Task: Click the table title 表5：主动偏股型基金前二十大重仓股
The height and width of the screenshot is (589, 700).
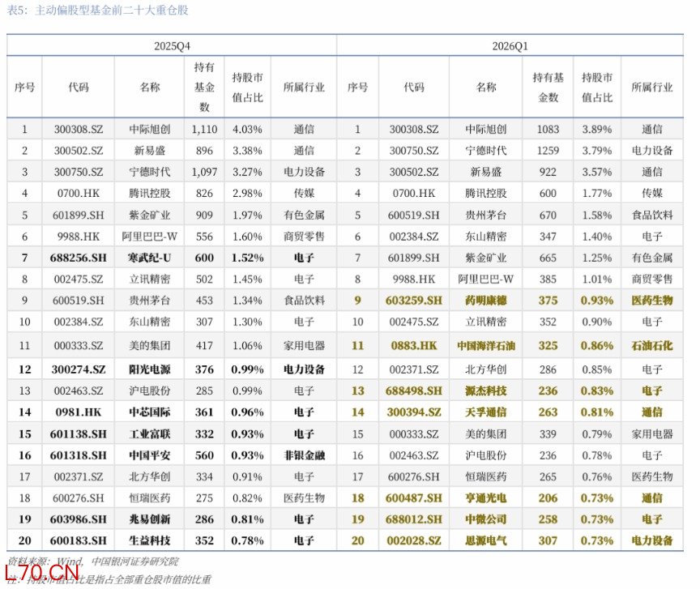Action: pyautogui.click(x=98, y=10)
